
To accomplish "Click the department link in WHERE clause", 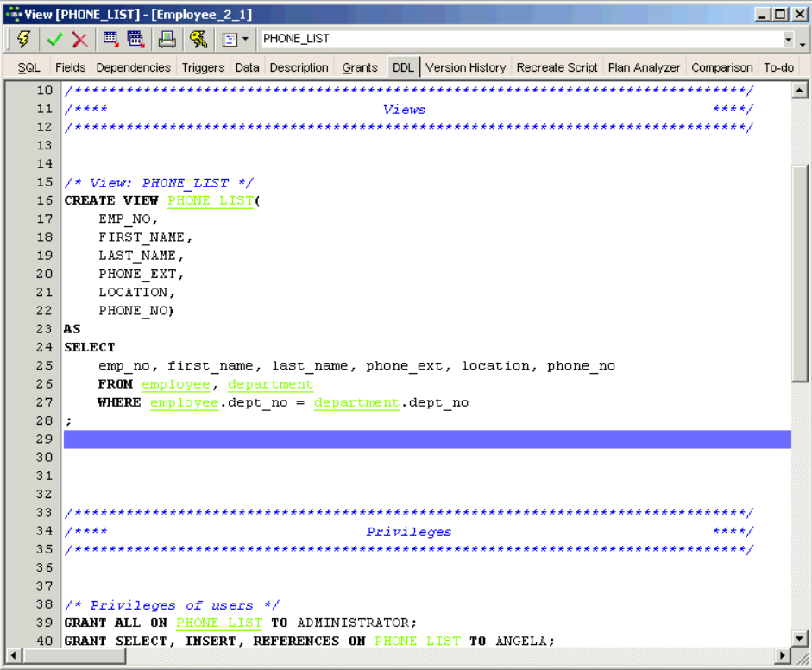I will pyautogui.click(x=356, y=402).
